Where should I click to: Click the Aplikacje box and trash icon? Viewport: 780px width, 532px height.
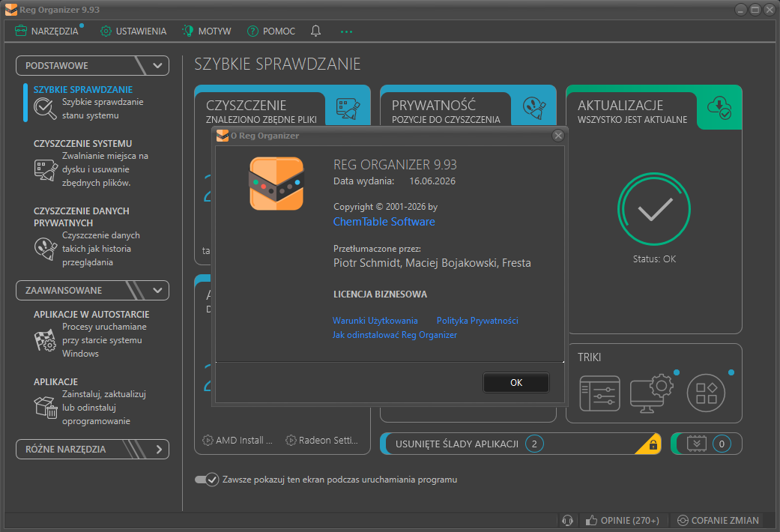(46, 407)
